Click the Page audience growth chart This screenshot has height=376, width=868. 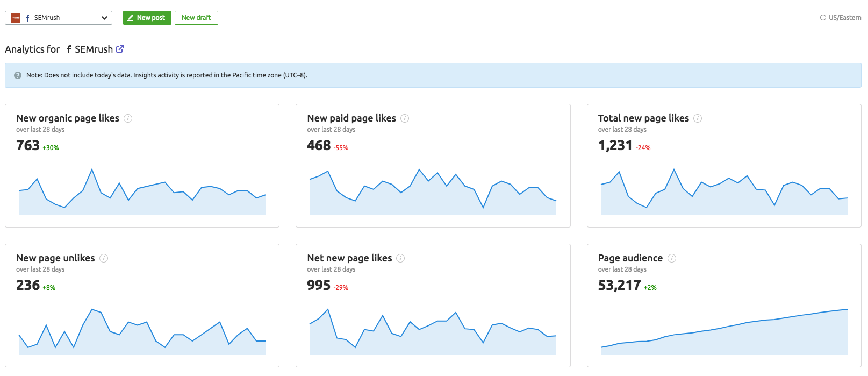click(724, 332)
